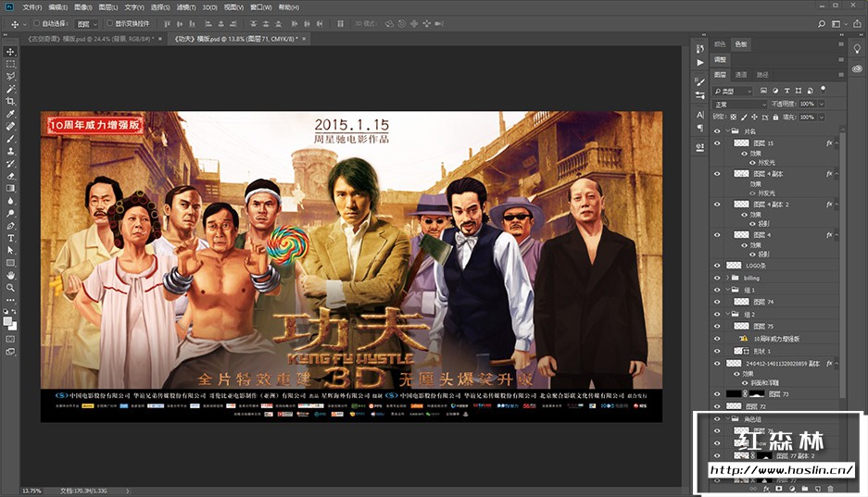868x497 pixels.
Task: Switch to the 路径 paths tab
Action: click(762, 75)
